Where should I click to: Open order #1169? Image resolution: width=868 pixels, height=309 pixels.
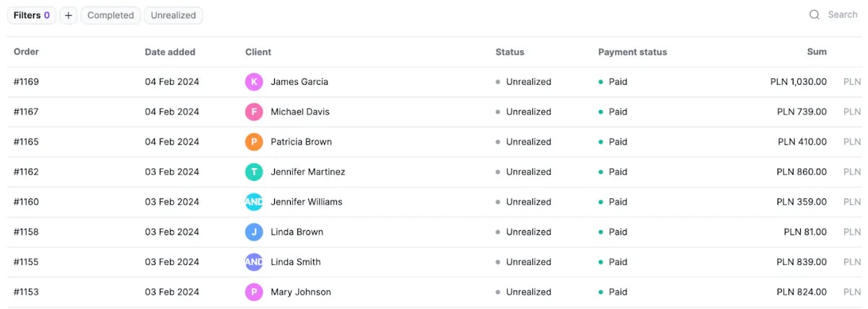pos(26,82)
